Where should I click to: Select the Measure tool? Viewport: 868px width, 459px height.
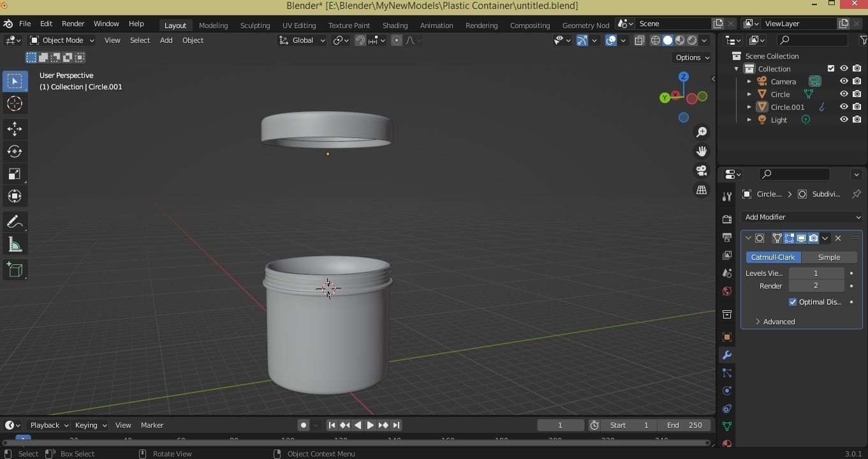(x=15, y=245)
